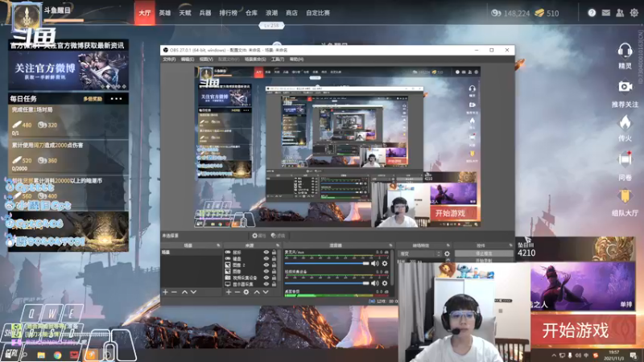Screen dimensions: 644x362
Task: Mute the 麦克风/Aux audio channel
Action: 375,264
